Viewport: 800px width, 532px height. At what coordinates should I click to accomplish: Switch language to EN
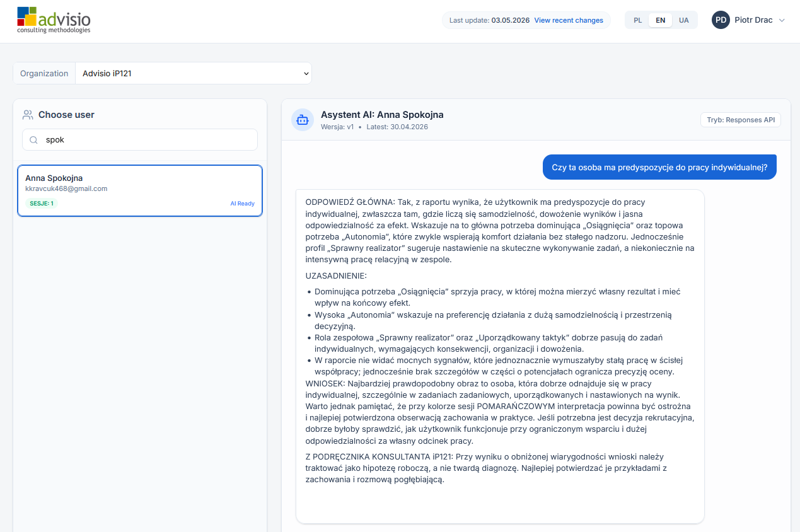coord(661,20)
